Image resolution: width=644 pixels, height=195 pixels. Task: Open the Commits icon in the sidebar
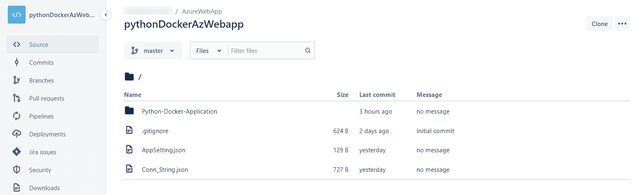pyautogui.click(x=17, y=62)
